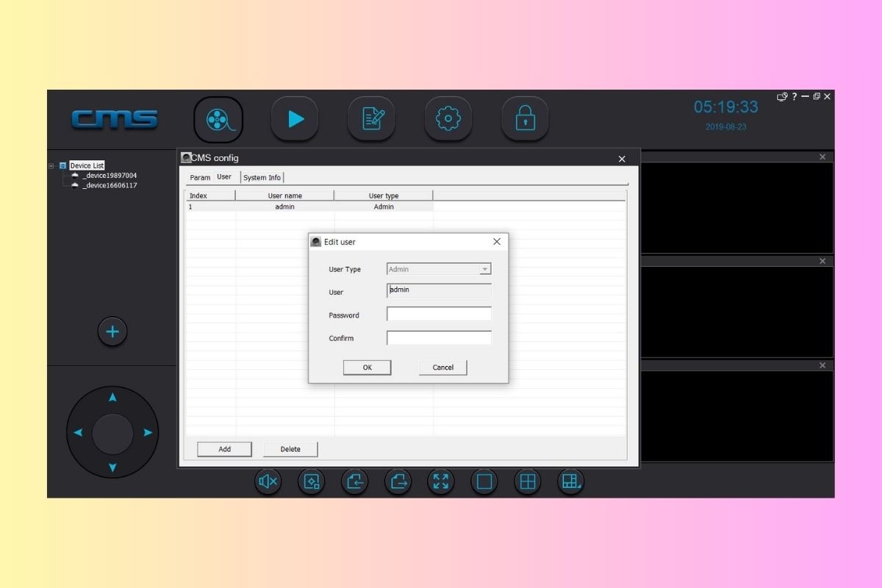Click the Delete user button
This screenshot has height=588, width=882.
tap(290, 449)
